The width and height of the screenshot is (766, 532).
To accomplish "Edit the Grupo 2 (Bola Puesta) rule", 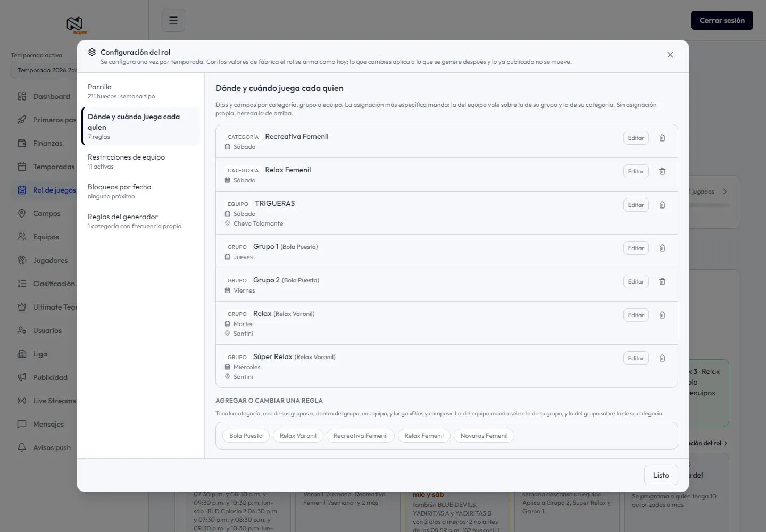I will [x=636, y=281].
